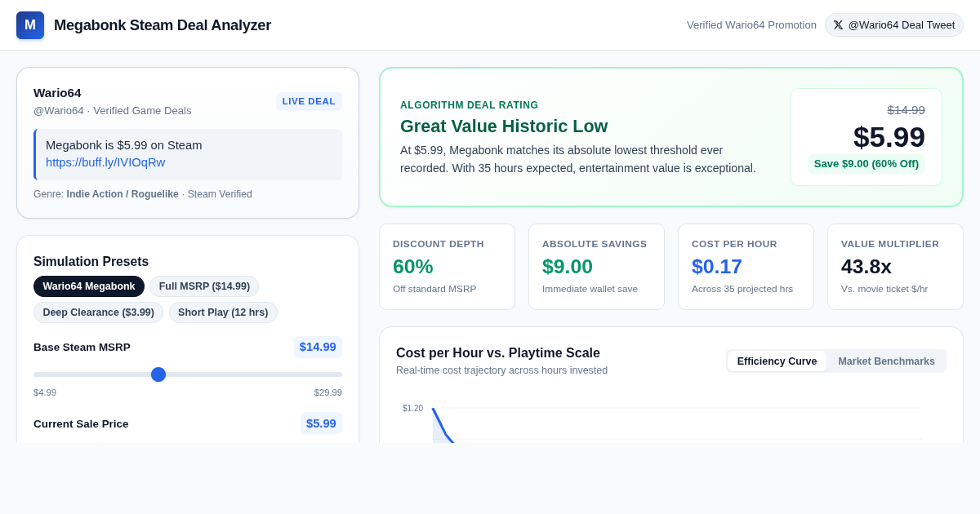Click the Indie Action / Roguelike genre text
The image size is (980, 514).
[x=122, y=194]
